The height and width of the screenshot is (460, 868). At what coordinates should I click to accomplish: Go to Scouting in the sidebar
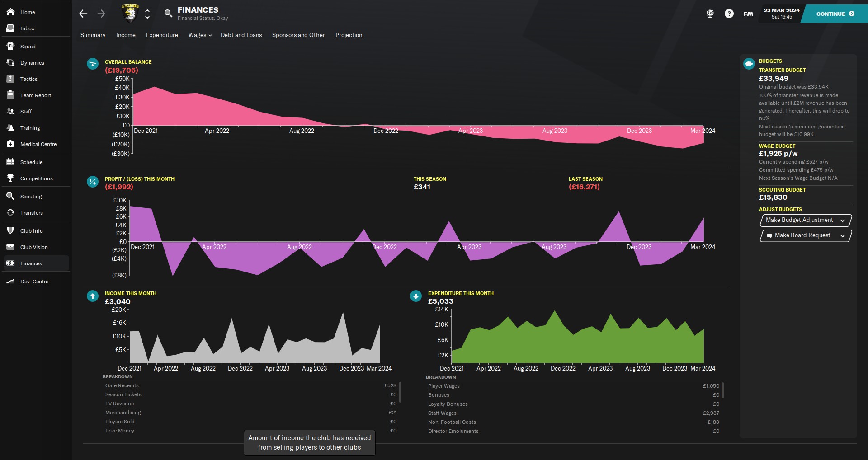(31, 197)
